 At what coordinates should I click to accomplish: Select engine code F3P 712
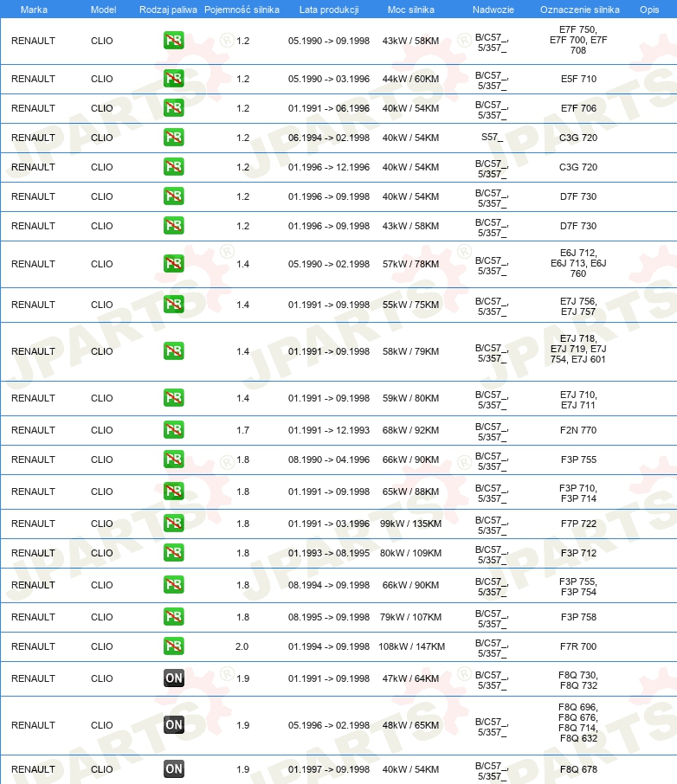click(x=578, y=553)
